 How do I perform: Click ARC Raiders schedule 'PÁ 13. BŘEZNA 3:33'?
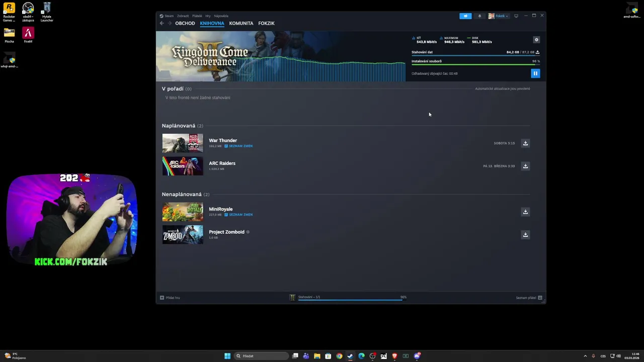pos(499,166)
